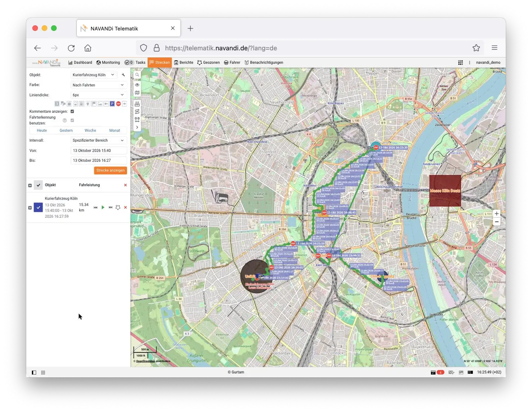Select the Gestern quick interval
Screen dimensions: 532x412
click(66, 130)
